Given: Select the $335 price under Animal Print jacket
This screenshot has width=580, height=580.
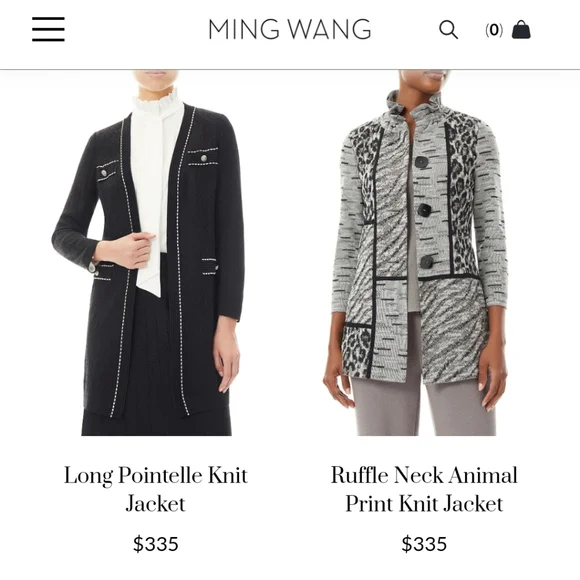Looking at the screenshot, I should point(424,544).
